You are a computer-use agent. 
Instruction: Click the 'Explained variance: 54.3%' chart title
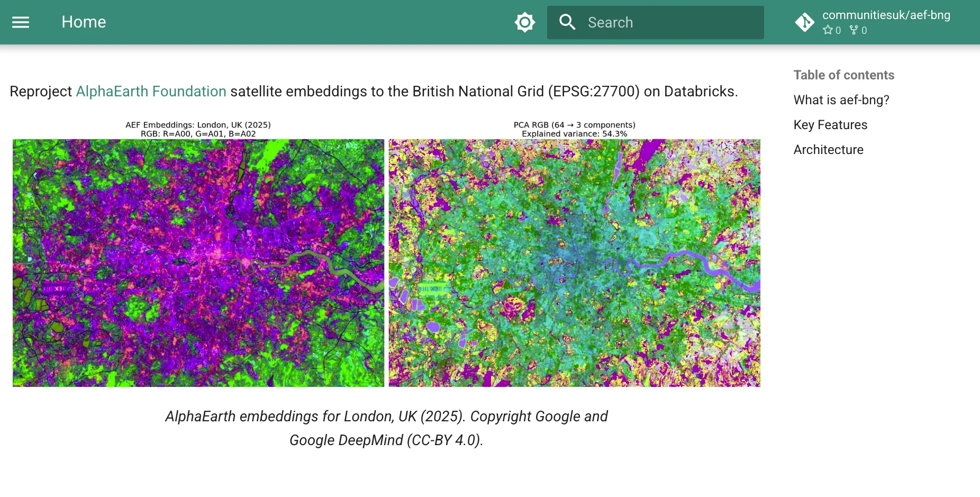[x=574, y=134]
